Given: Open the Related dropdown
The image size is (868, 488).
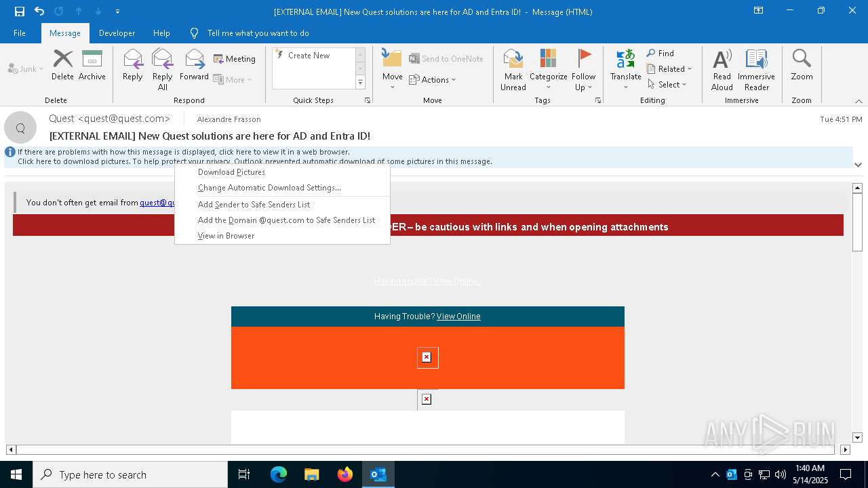Looking at the screenshot, I should pyautogui.click(x=669, y=68).
